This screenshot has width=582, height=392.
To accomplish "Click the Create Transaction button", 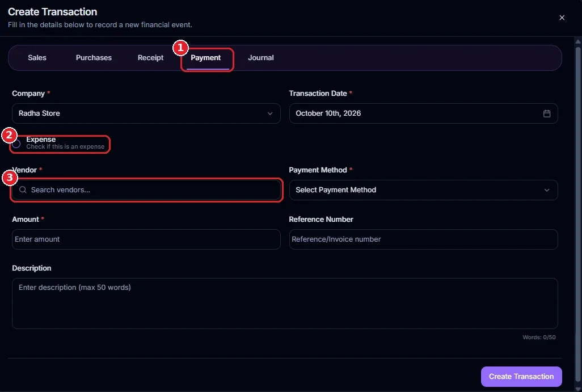I will coord(521,377).
